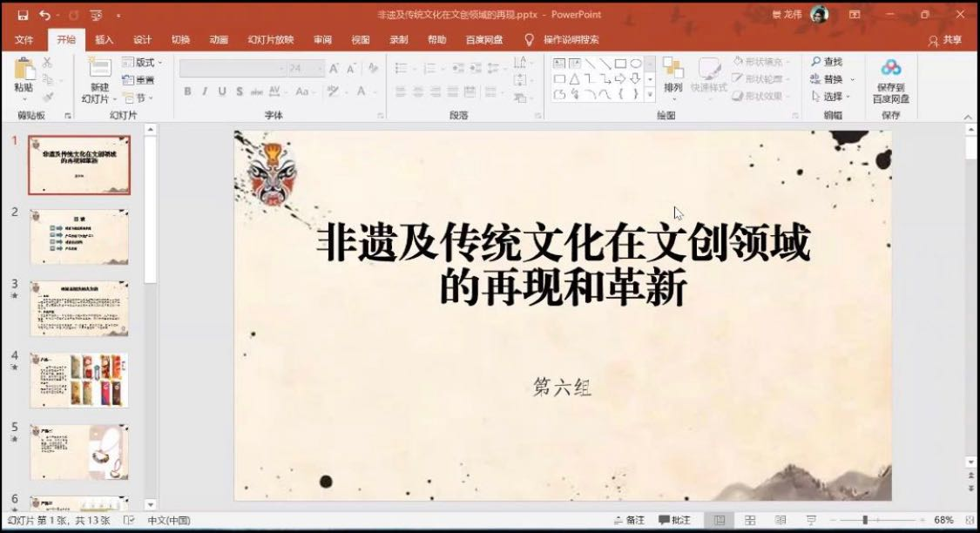Decrease the list indent level
The image size is (980, 533).
click(458, 68)
